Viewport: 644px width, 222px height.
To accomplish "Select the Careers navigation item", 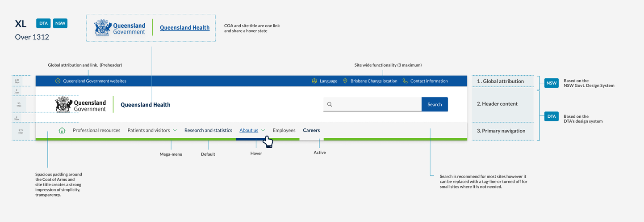I will click(311, 130).
